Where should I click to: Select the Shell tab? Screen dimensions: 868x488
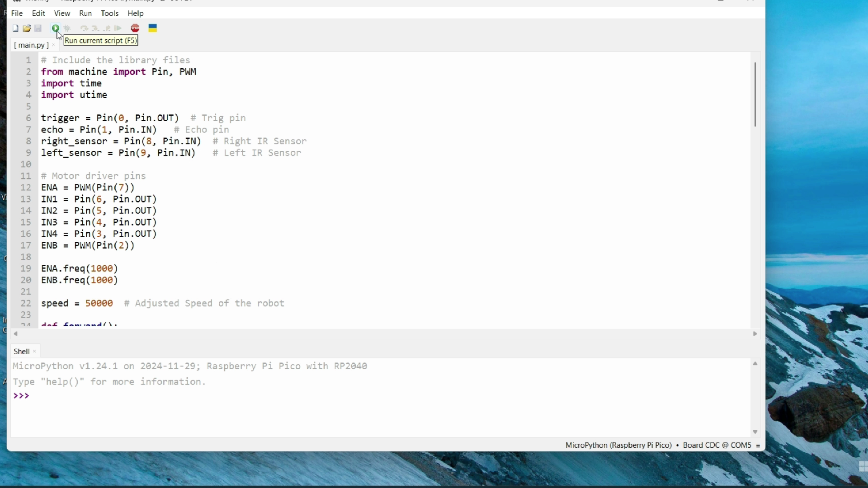[21, 352]
